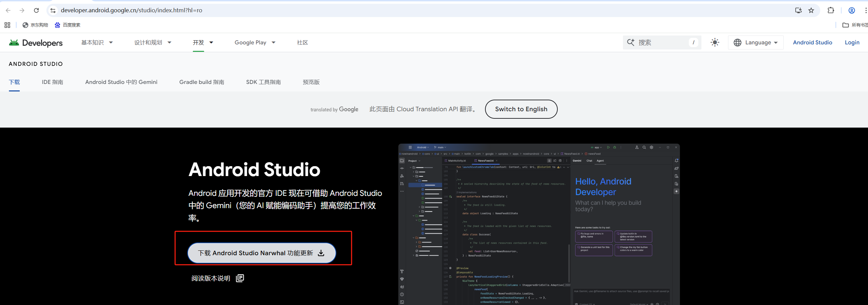868x305 pixels.
Task: Click the 'translated by Google' label
Action: click(x=335, y=109)
